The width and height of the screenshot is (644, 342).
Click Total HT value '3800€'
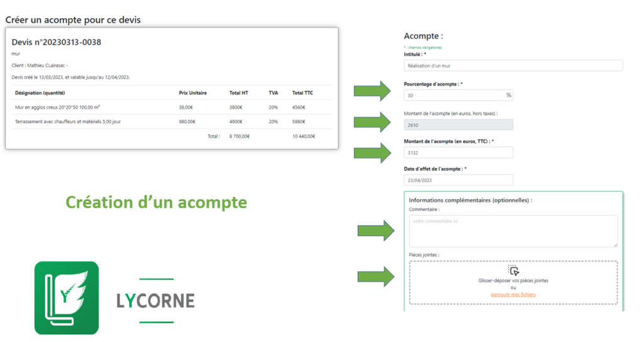[x=236, y=108]
